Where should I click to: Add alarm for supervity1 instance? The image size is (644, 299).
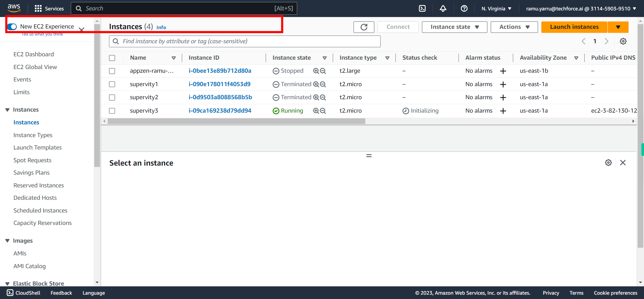click(503, 84)
